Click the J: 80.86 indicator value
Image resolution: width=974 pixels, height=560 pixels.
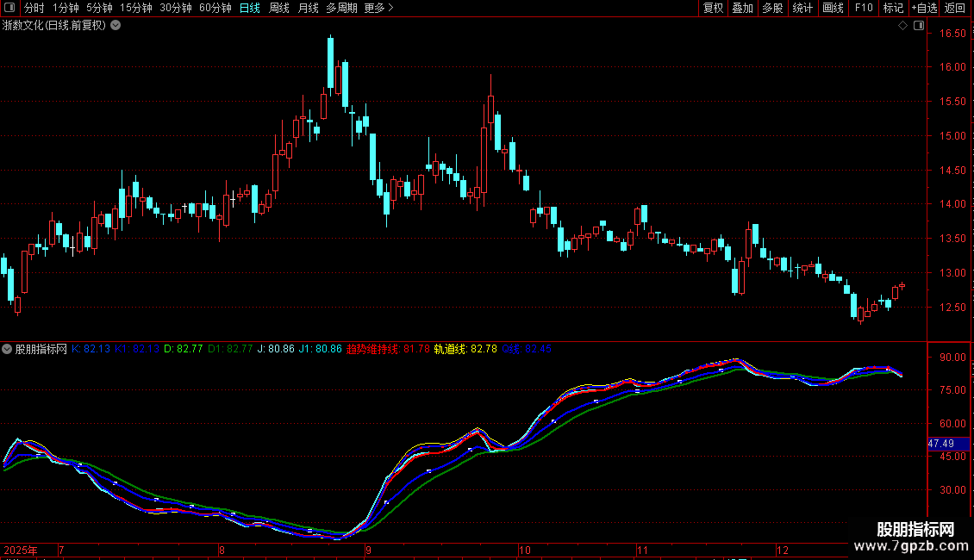276,349
